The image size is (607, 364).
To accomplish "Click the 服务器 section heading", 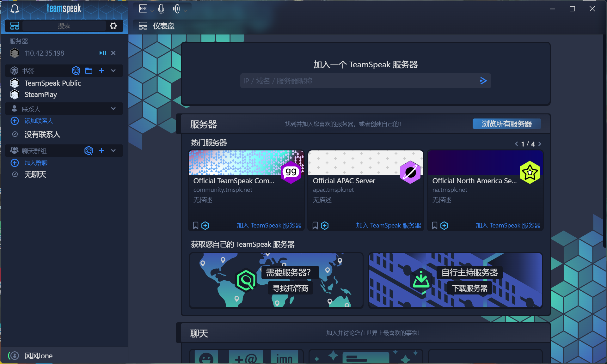I will 204,124.
